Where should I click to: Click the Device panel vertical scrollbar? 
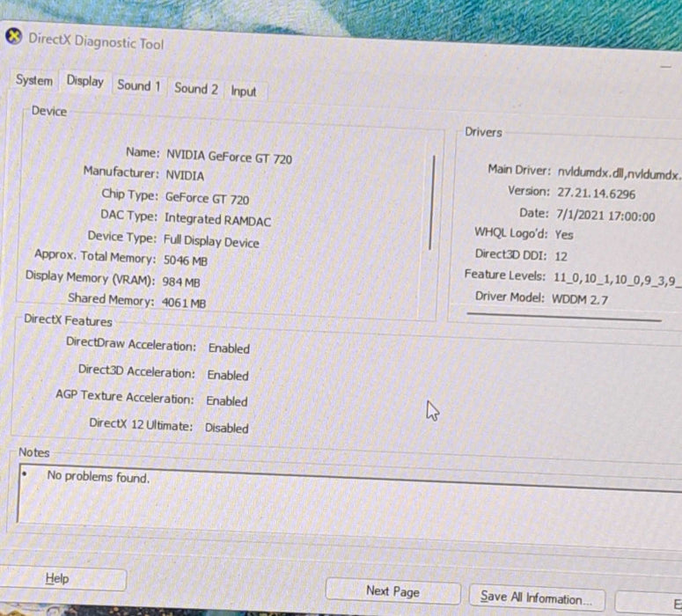click(x=432, y=202)
